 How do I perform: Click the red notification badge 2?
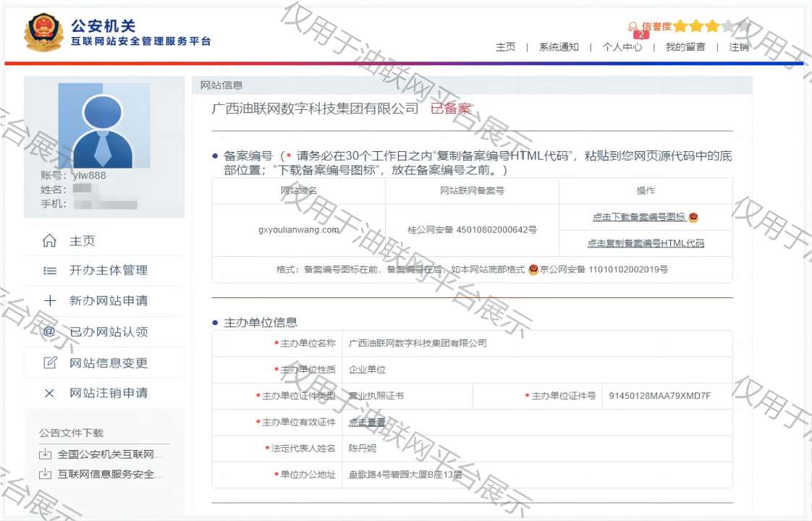(x=641, y=34)
